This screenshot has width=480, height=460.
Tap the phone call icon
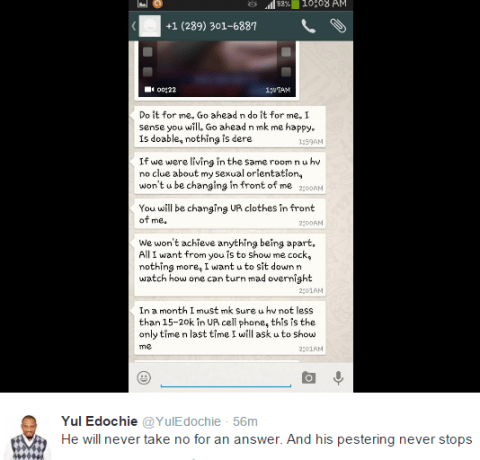[308, 26]
